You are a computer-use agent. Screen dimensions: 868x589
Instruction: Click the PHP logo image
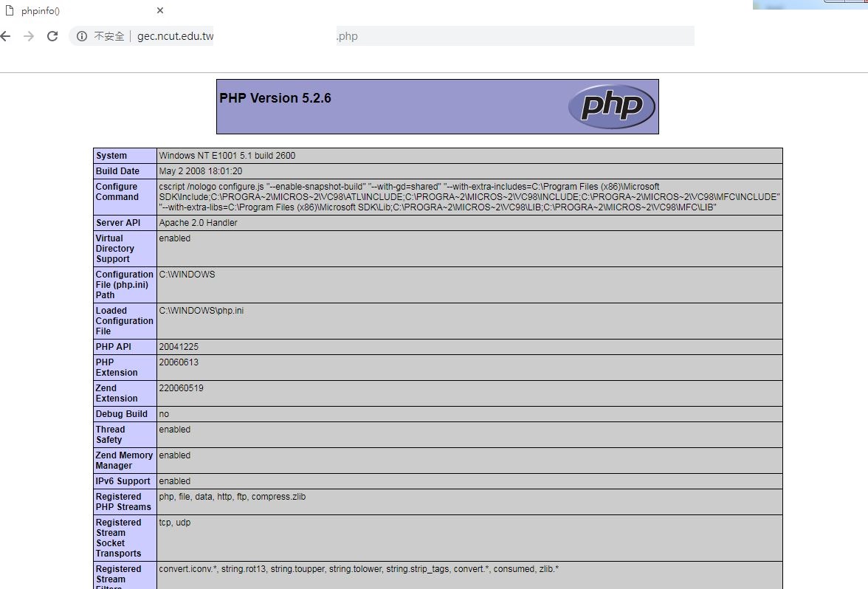612,106
